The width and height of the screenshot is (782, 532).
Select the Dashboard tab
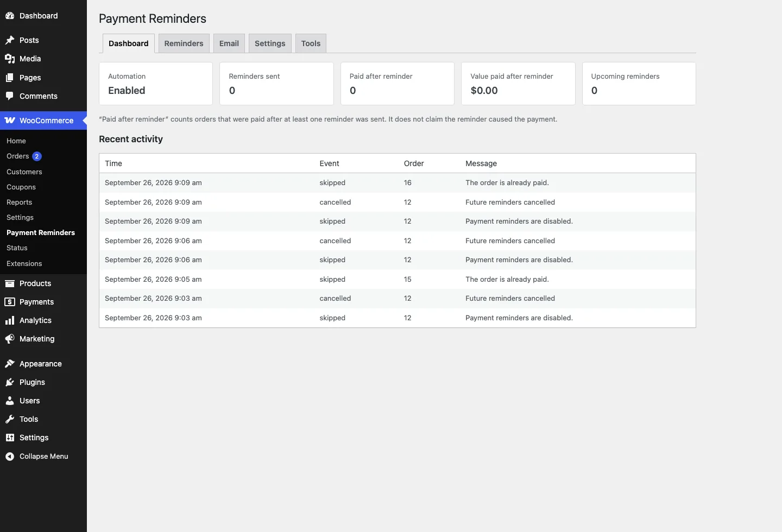(129, 43)
